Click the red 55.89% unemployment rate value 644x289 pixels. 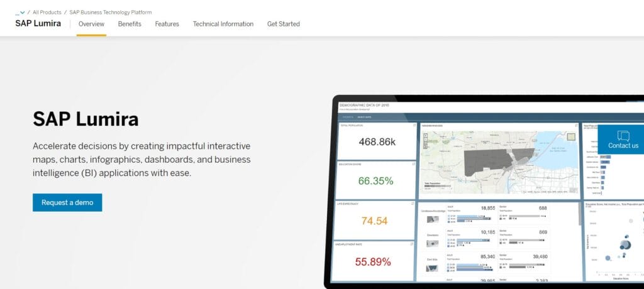pos(373,261)
